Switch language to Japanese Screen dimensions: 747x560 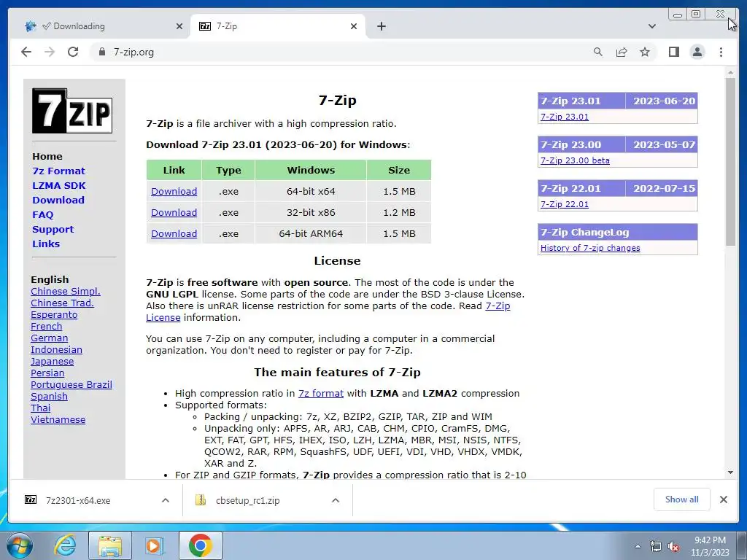pyautogui.click(x=52, y=362)
